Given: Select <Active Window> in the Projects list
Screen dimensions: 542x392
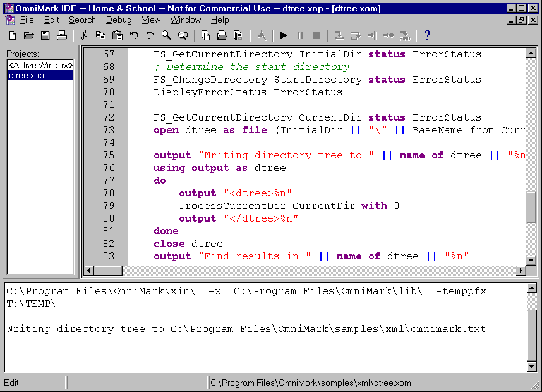Looking at the screenshot, I should pyautogui.click(x=40, y=65).
